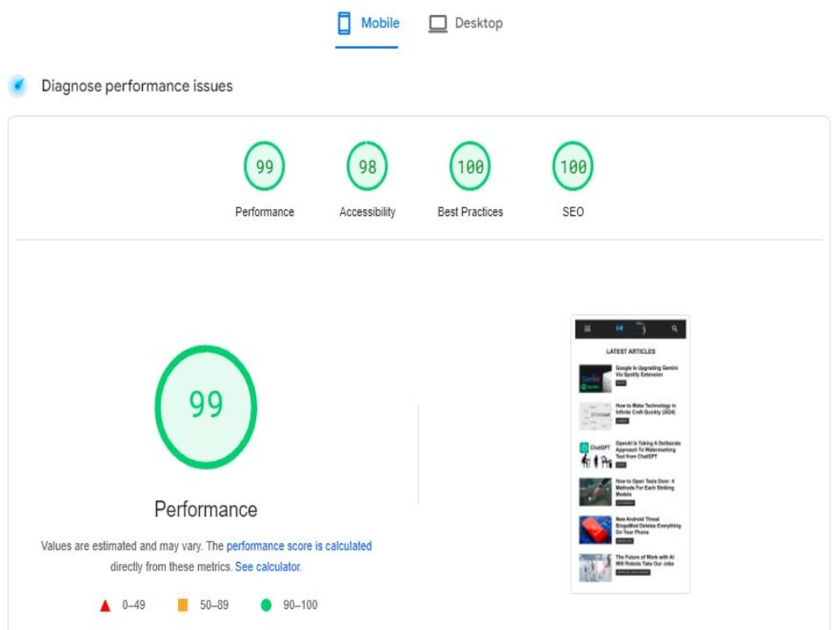Click the red triangle 0–49 legend icon

pyautogui.click(x=105, y=606)
